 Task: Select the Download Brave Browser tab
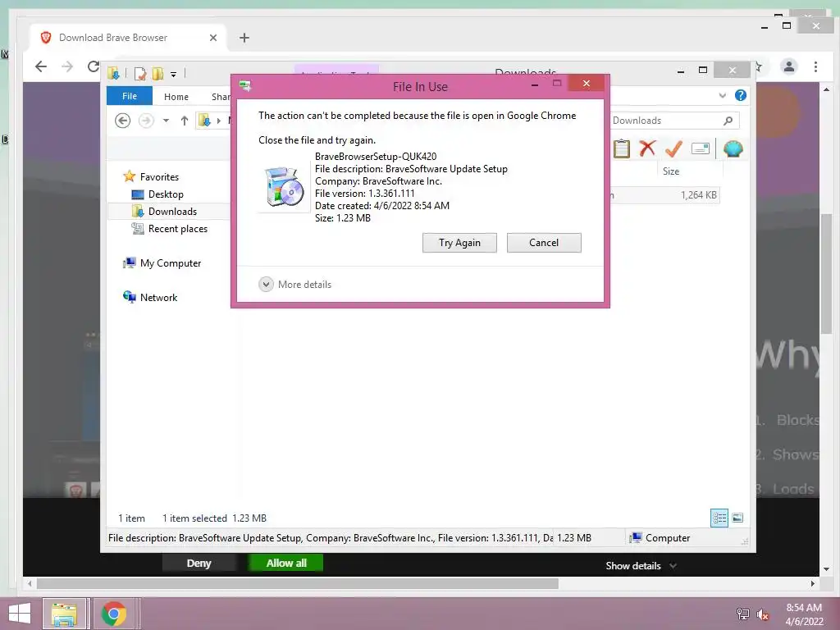coord(129,38)
